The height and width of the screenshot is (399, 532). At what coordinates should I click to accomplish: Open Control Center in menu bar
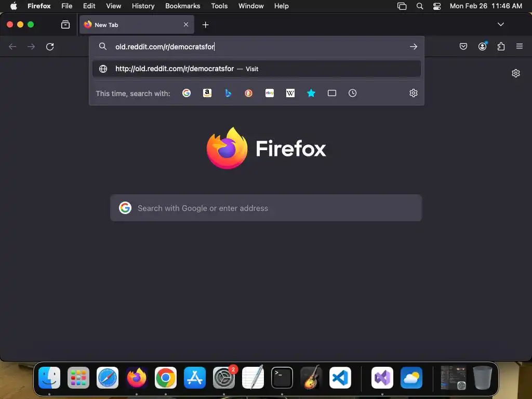tap(437, 6)
